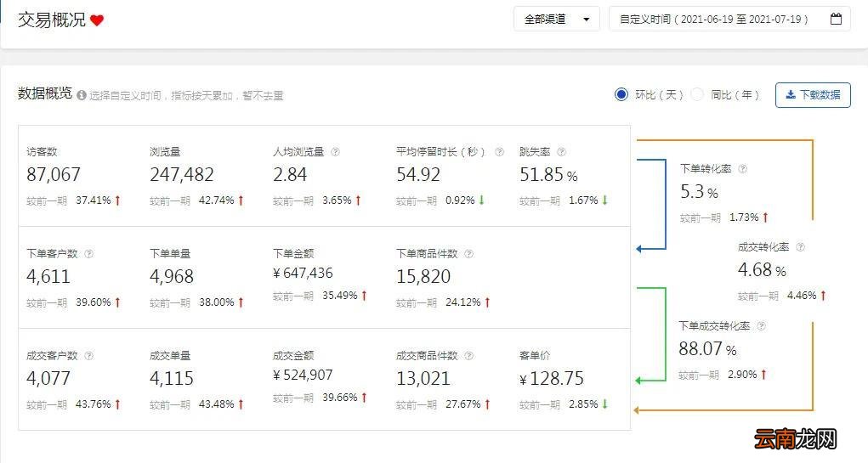
Task: Click the 成交单量 value 4,115
Action: coord(172,378)
